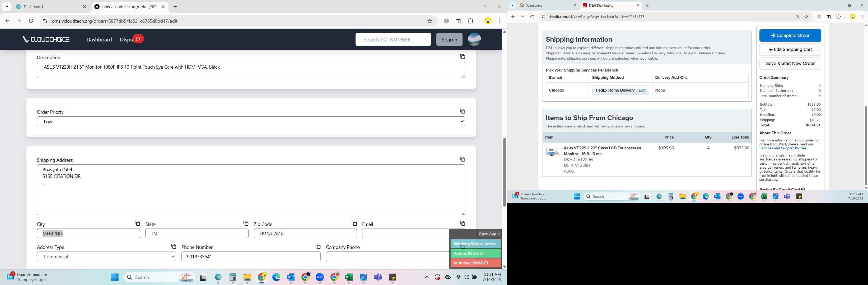Open Disputes menu item with 67 badge
The image size is (868, 285).
point(131,39)
